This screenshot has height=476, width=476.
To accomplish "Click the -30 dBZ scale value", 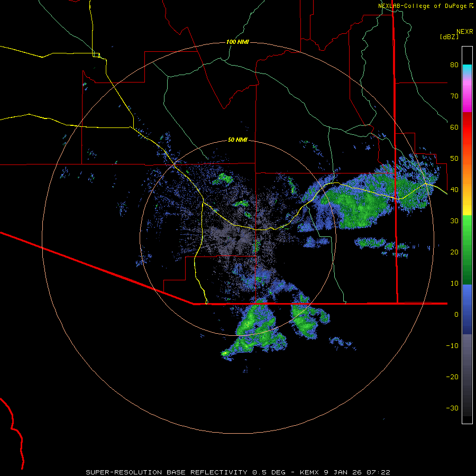I will tap(452, 408).
